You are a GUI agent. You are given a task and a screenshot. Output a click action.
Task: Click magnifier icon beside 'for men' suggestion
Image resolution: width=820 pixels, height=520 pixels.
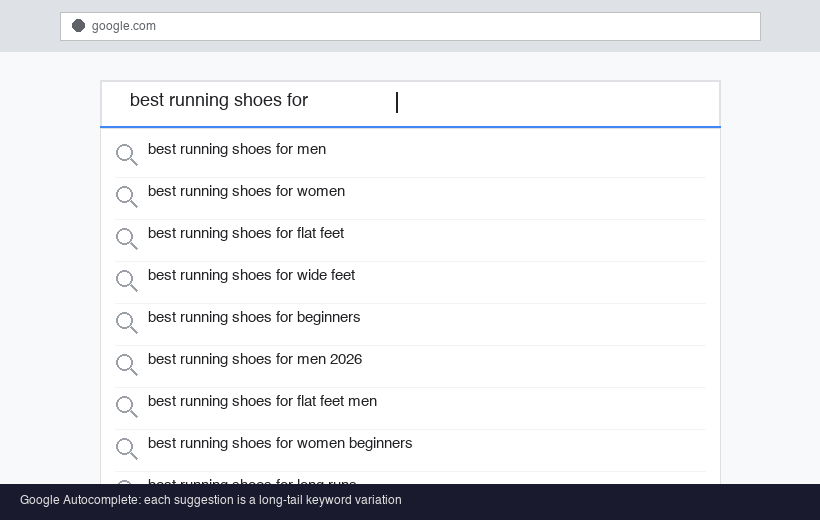click(x=127, y=155)
